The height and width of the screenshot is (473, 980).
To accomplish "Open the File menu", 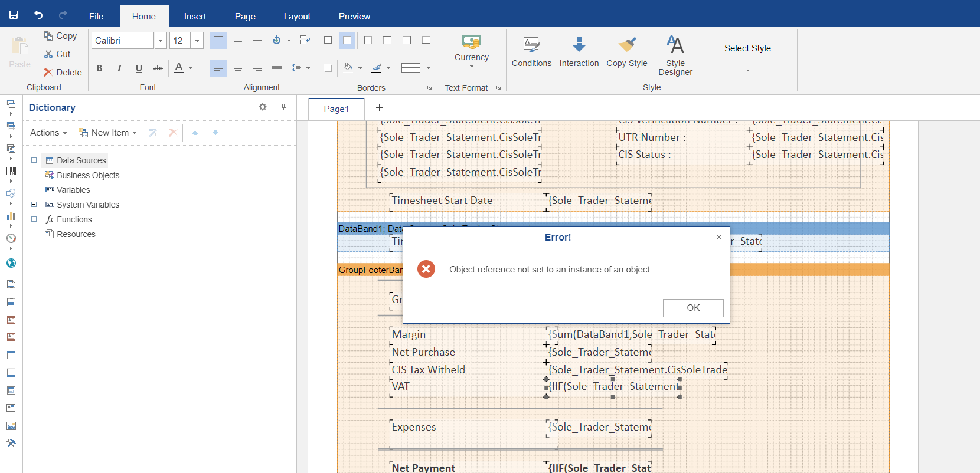I will point(96,16).
